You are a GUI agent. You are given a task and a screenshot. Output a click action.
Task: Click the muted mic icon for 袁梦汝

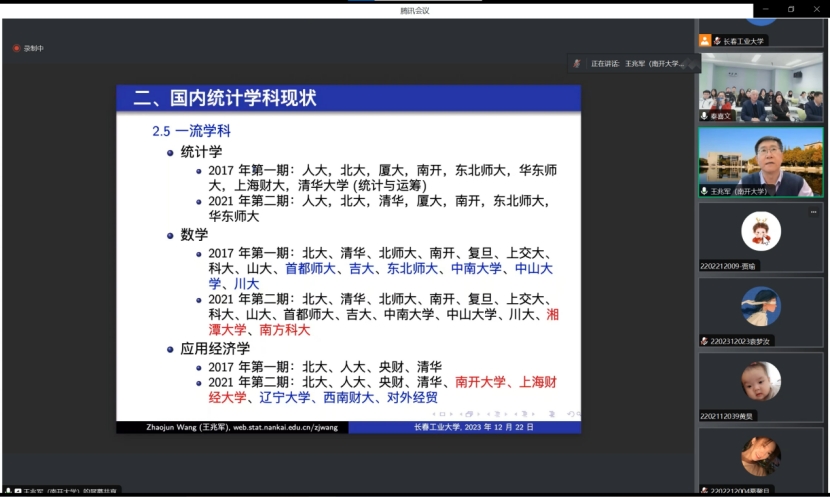coord(705,341)
